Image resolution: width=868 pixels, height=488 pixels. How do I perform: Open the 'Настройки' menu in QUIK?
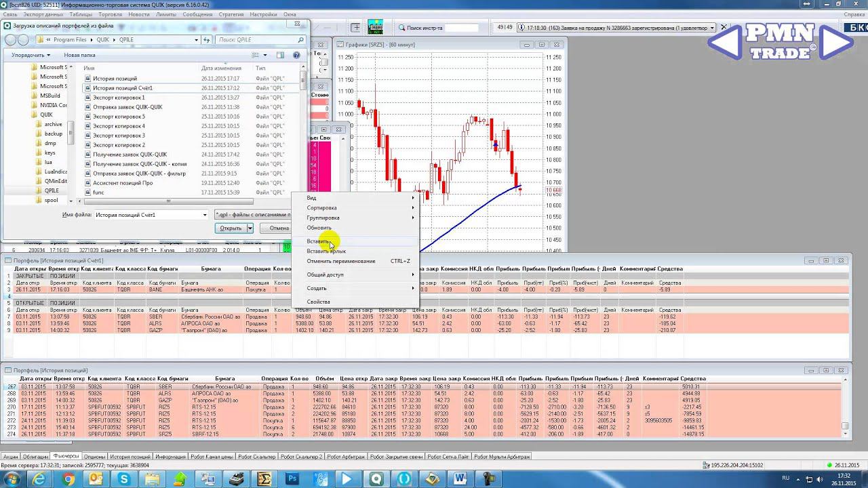[x=263, y=14]
